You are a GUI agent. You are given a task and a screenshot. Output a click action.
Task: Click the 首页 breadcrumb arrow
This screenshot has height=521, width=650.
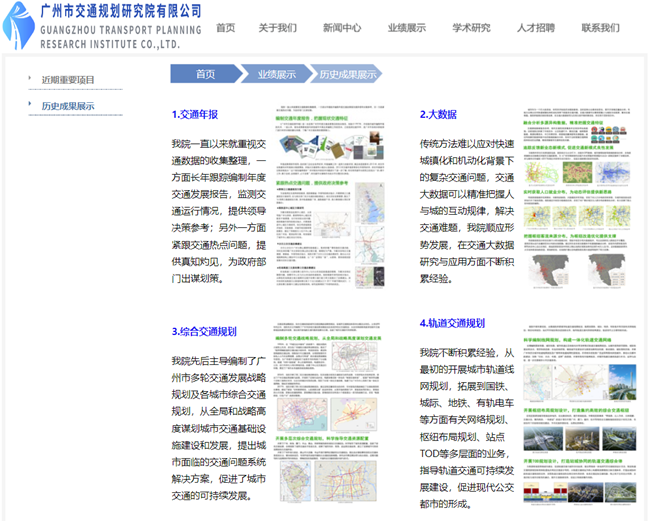[205, 74]
